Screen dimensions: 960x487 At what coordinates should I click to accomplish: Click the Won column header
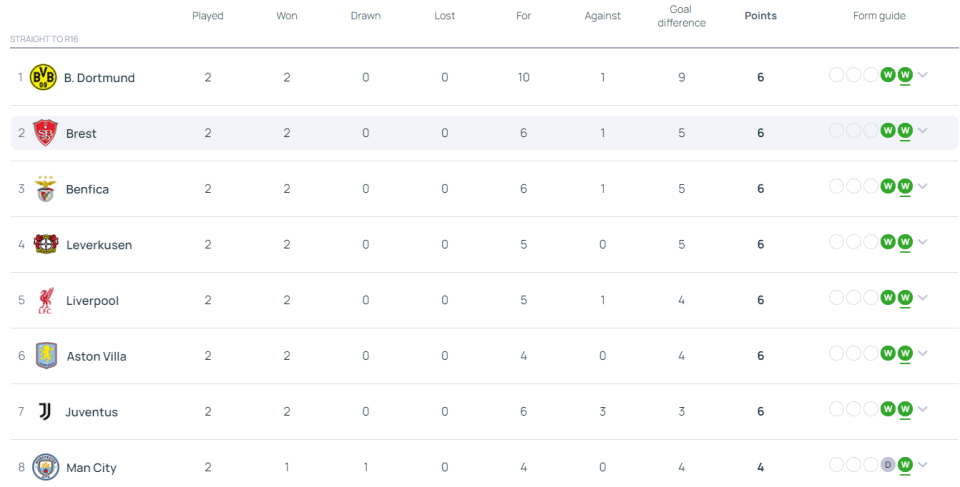[x=287, y=16]
